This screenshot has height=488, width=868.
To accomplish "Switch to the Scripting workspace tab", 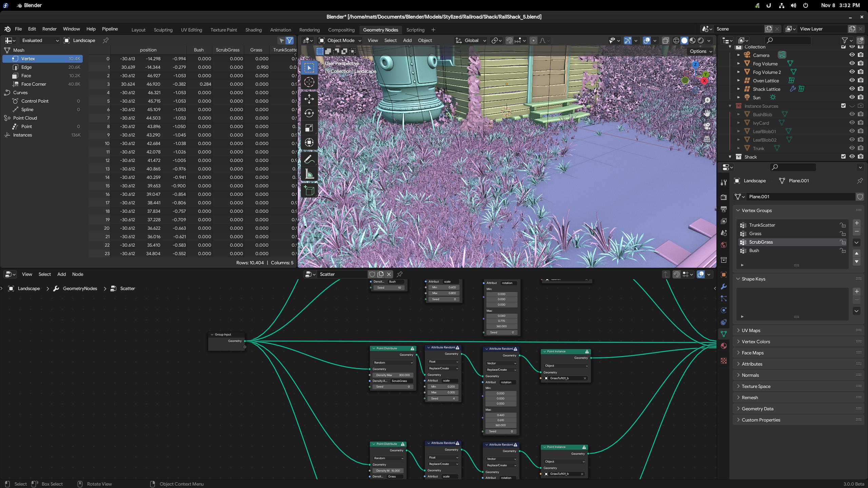I will pyautogui.click(x=415, y=30).
